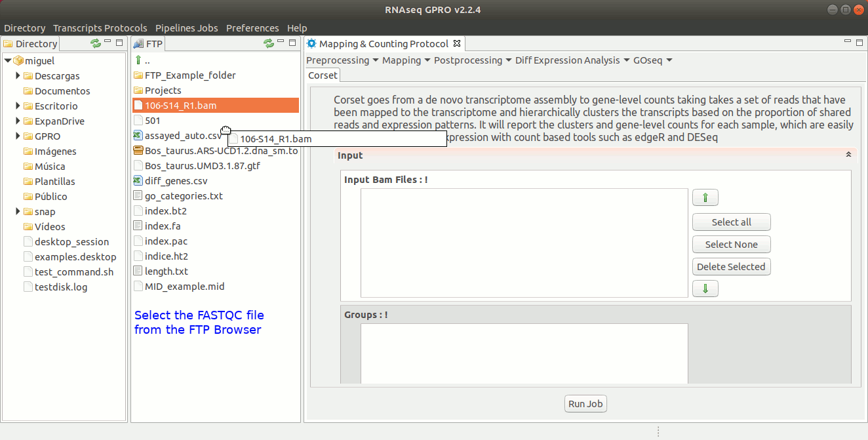The image size is (868, 440).
Task: Refresh the FTP browser panel
Action: pos(268,43)
